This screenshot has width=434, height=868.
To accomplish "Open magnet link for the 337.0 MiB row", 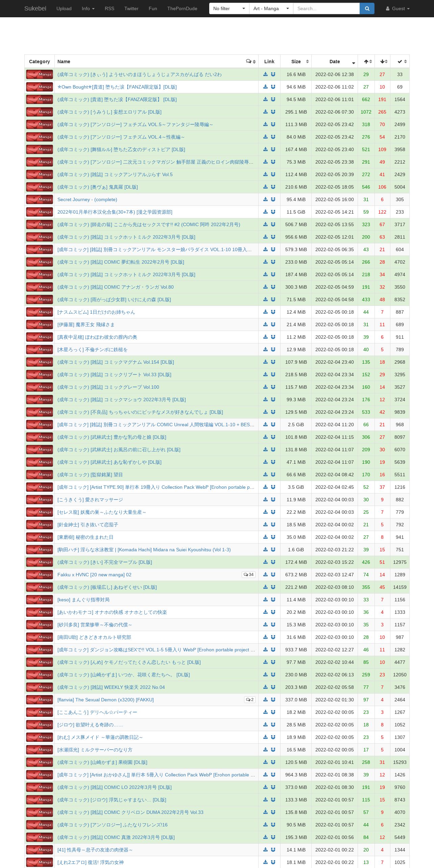I will click(273, 700).
